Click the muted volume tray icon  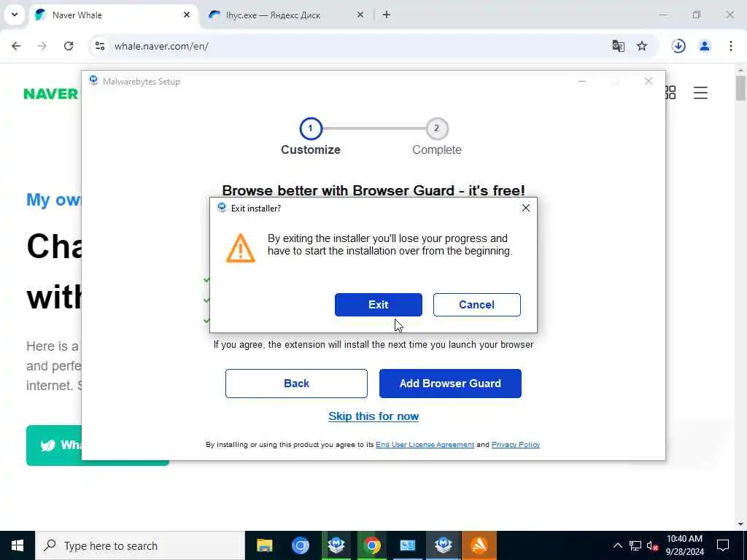652,545
